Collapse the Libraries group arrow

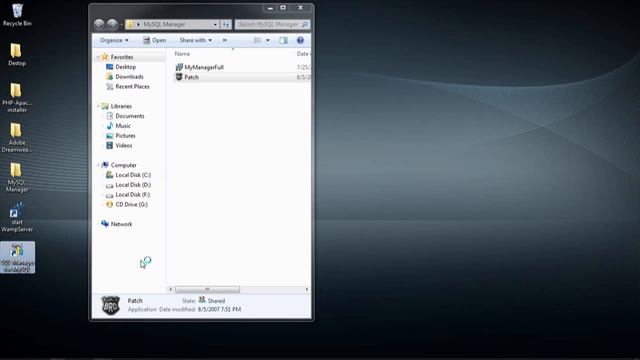click(98, 106)
